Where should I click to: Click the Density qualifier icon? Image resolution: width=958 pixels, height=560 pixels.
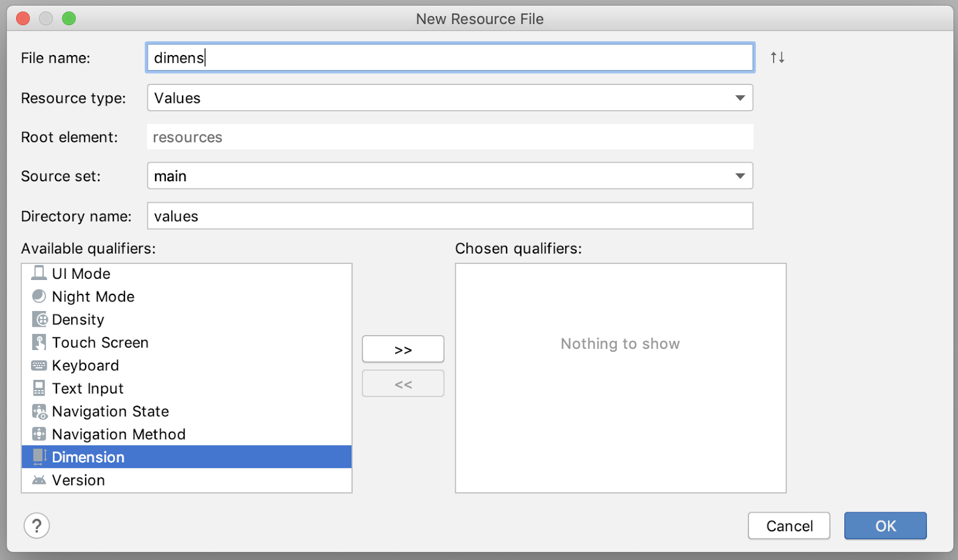[39, 319]
